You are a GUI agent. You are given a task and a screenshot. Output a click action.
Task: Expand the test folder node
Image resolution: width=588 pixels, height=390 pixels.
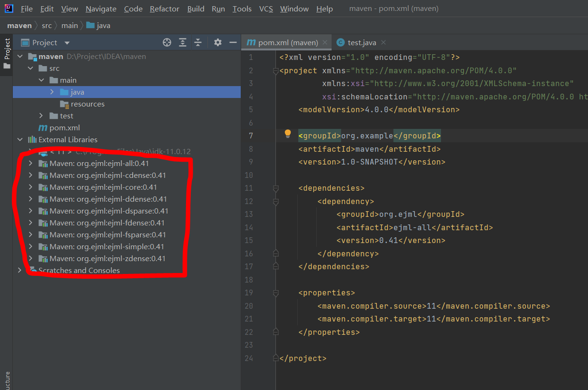pyautogui.click(x=41, y=116)
